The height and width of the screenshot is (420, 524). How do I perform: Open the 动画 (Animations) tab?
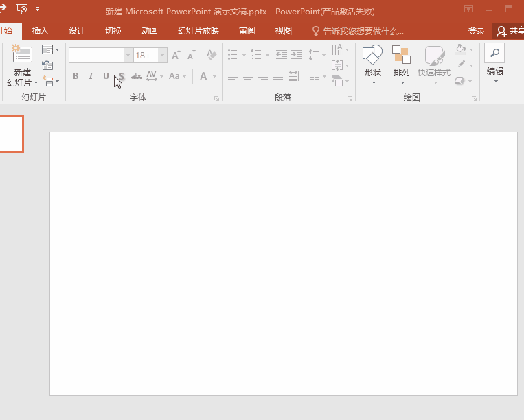(x=150, y=31)
